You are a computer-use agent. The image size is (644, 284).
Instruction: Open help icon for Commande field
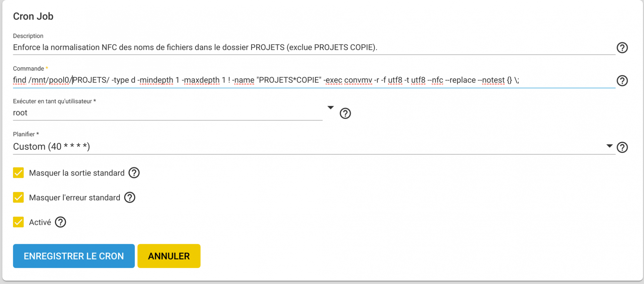(622, 81)
